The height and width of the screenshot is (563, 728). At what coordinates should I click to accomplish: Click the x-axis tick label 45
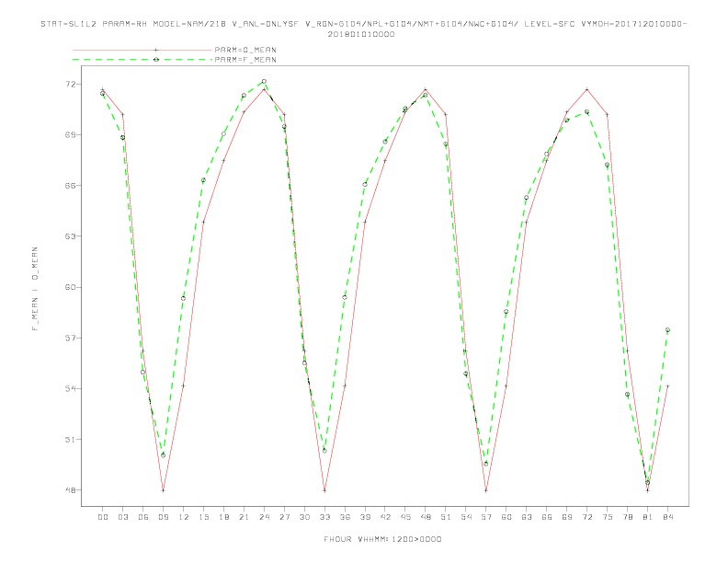tap(405, 517)
